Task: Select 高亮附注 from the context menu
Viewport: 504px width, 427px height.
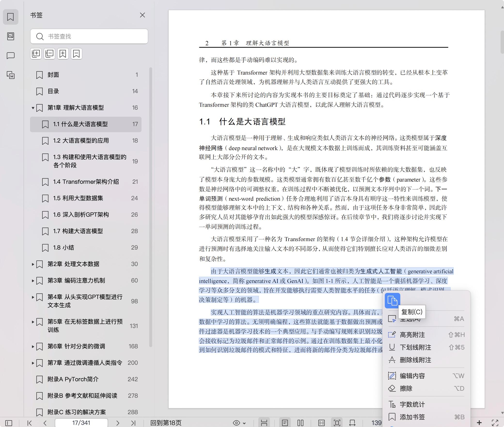Action: point(412,335)
